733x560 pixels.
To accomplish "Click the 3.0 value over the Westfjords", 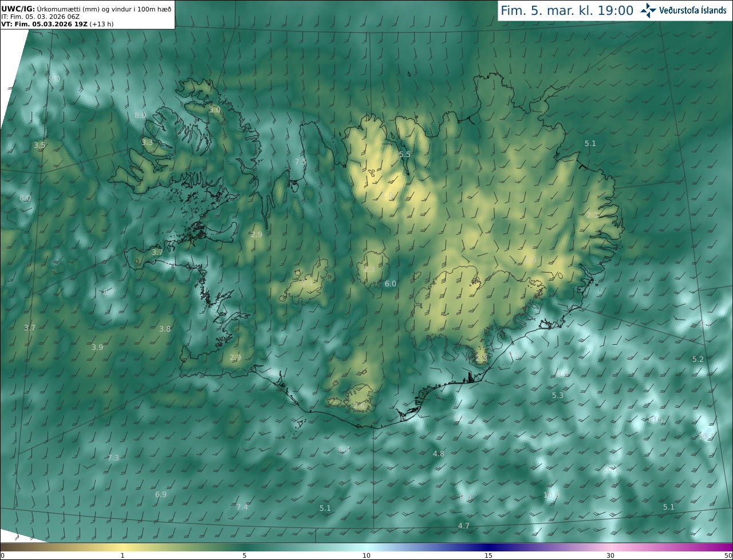I will coord(215,109).
